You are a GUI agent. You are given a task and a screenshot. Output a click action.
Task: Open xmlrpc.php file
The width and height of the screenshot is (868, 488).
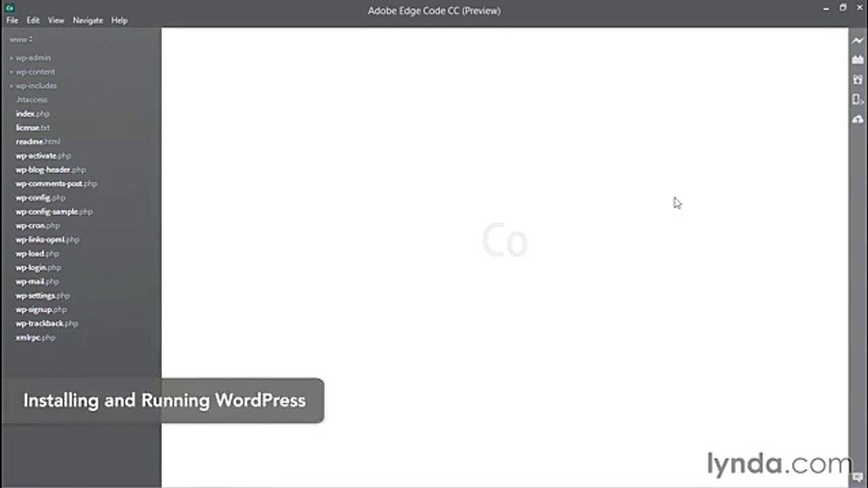pos(35,338)
